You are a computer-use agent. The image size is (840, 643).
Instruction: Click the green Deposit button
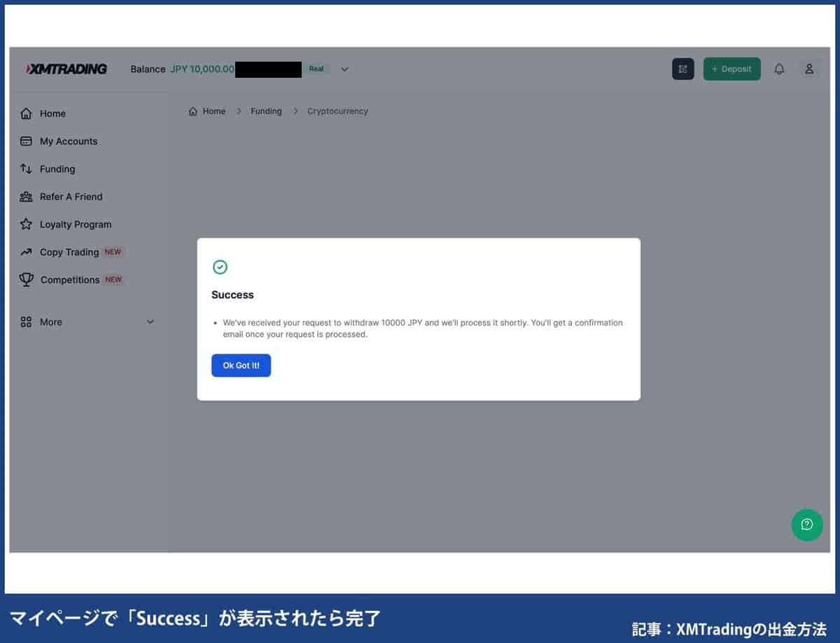pyautogui.click(x=731, y=69)
